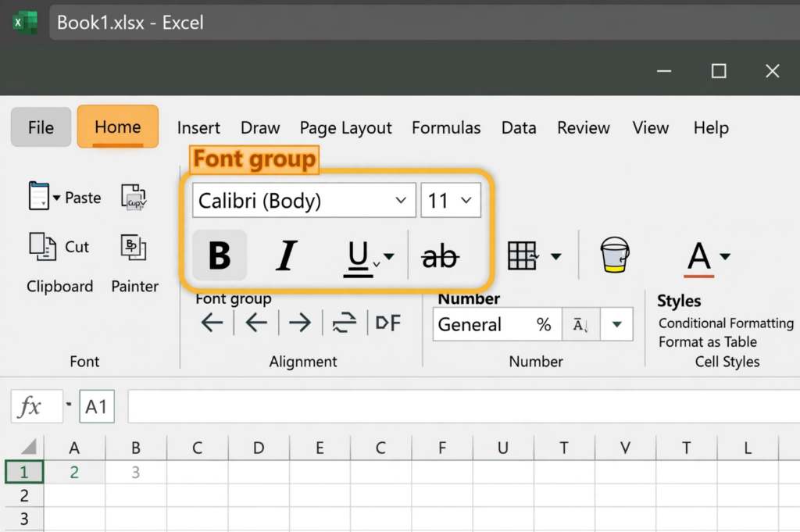Click the Cut icon
This screenshot has height=532, width=800.
[42, 246]
